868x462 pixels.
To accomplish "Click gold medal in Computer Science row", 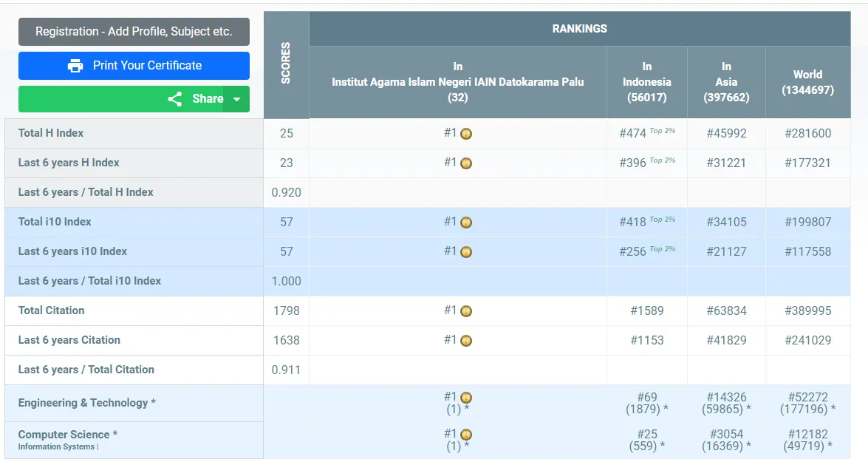I will point(466,435).
